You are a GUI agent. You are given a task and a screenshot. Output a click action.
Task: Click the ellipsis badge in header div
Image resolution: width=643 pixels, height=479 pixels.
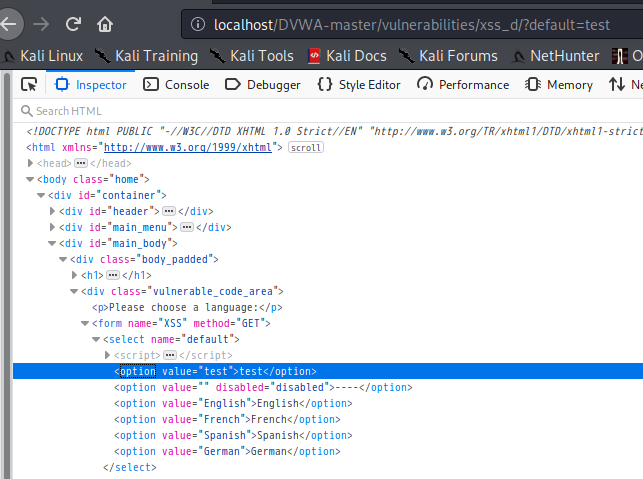169,211
